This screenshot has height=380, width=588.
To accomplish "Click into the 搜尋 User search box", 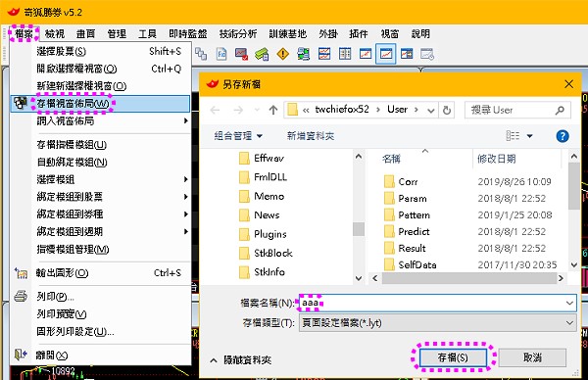I will click(x=517, y=110).
